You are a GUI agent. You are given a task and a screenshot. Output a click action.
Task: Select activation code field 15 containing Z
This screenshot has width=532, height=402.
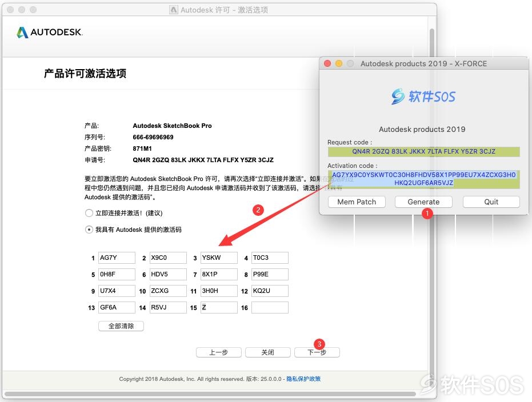click(219, 307)
